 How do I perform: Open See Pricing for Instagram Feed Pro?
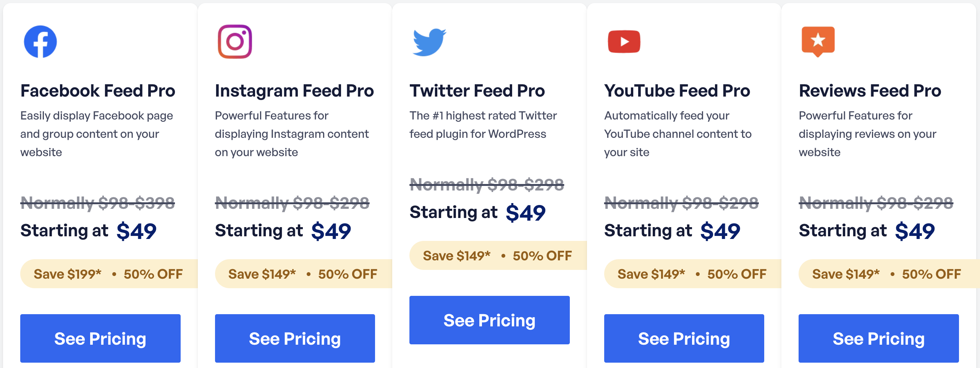tap(295, 338)
